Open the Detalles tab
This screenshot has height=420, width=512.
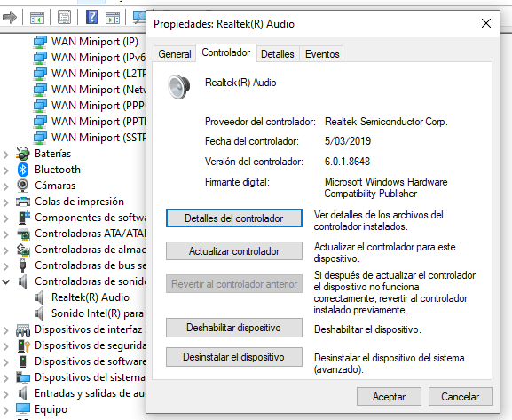pyautogui.click(x=277, y=54)
